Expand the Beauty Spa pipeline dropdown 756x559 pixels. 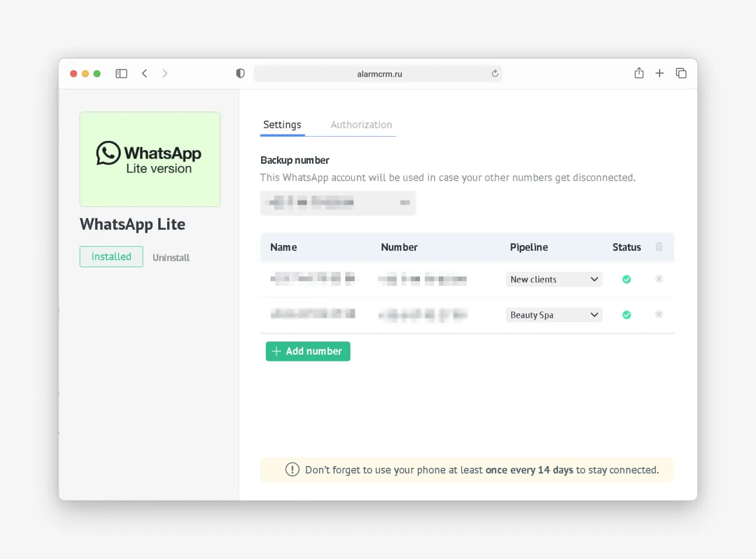tap(553, 315)
